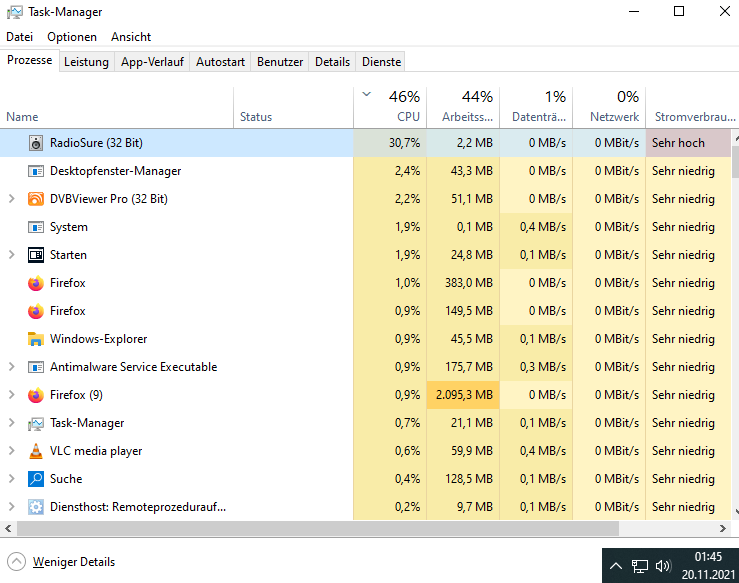Open the clock showing 01:45
The height and width of the screenshot is (583, 739).
click(x=708, y=566)
